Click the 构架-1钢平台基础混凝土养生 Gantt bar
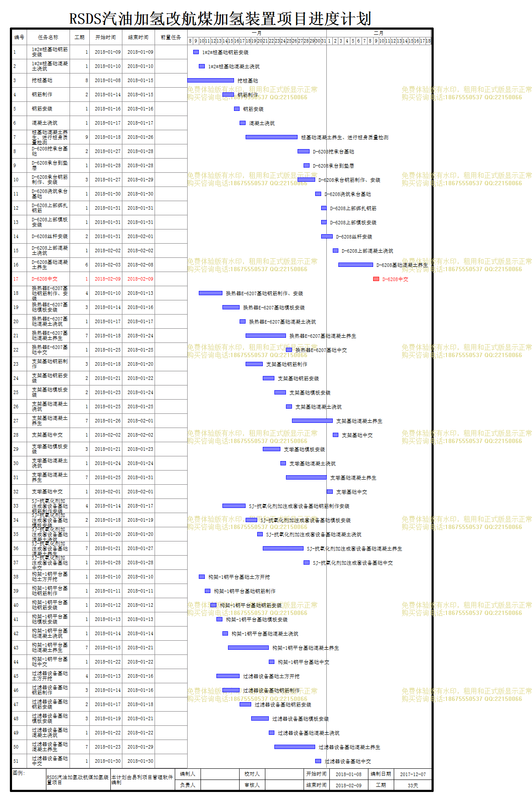Screen dimensions: 532x801 248,648
